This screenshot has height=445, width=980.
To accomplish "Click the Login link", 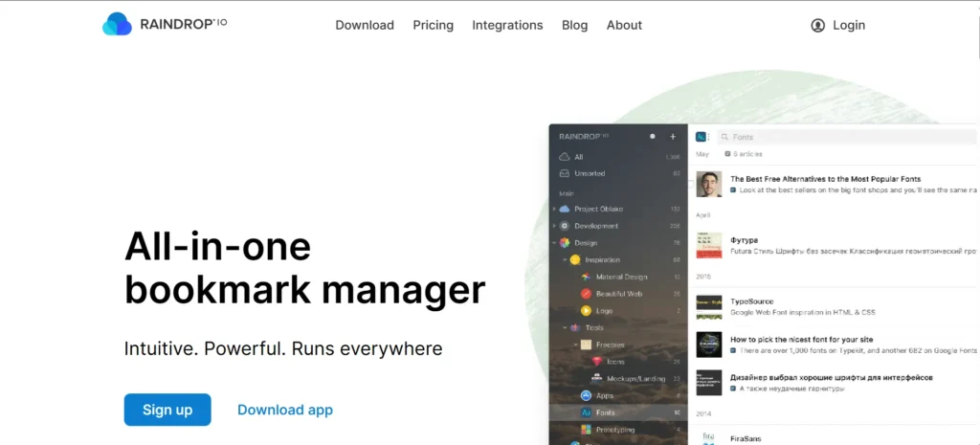I will point(849,25).
